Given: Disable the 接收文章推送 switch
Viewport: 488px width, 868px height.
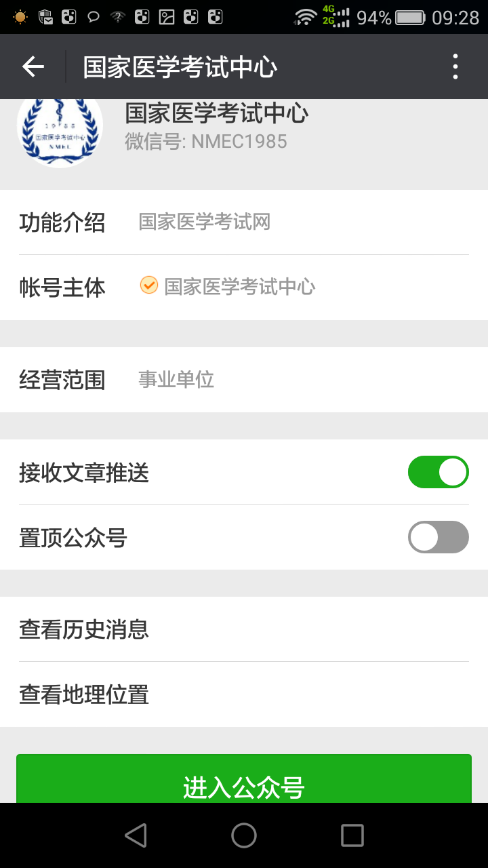Looking at the screenshot, I should pos(438,472).
